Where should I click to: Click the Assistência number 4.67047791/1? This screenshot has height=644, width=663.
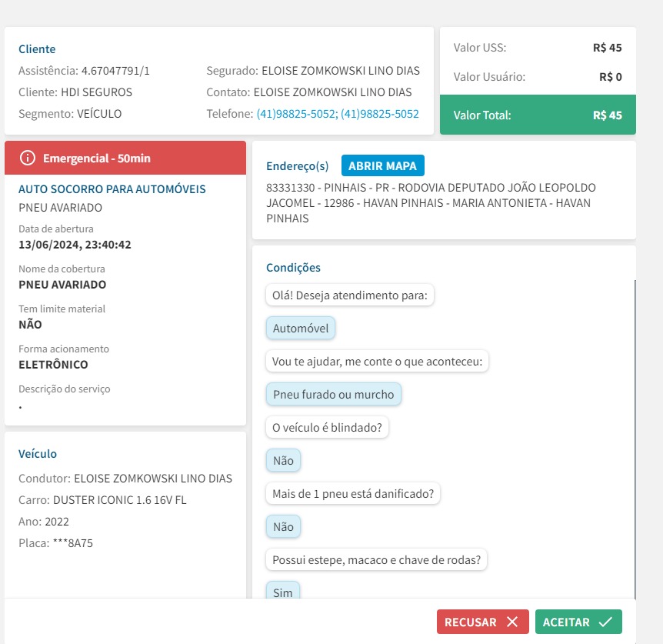tap(115, 71)
